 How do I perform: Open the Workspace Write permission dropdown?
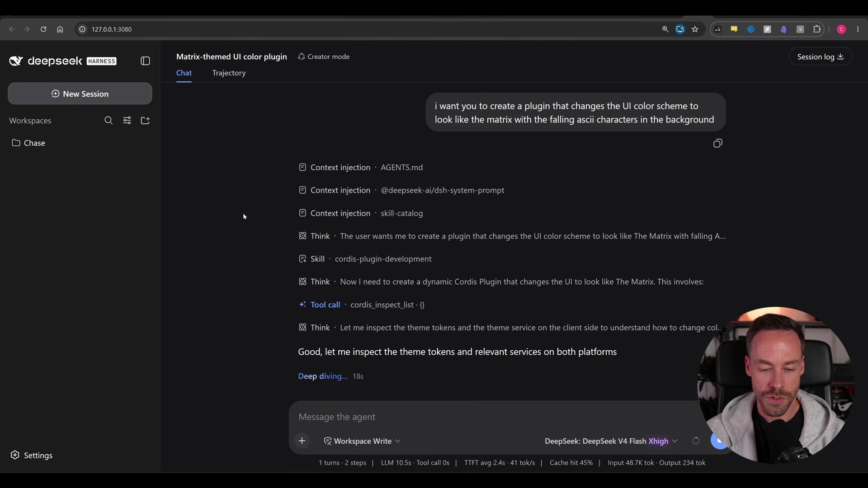pyautogui.click(x=362, y=441)
